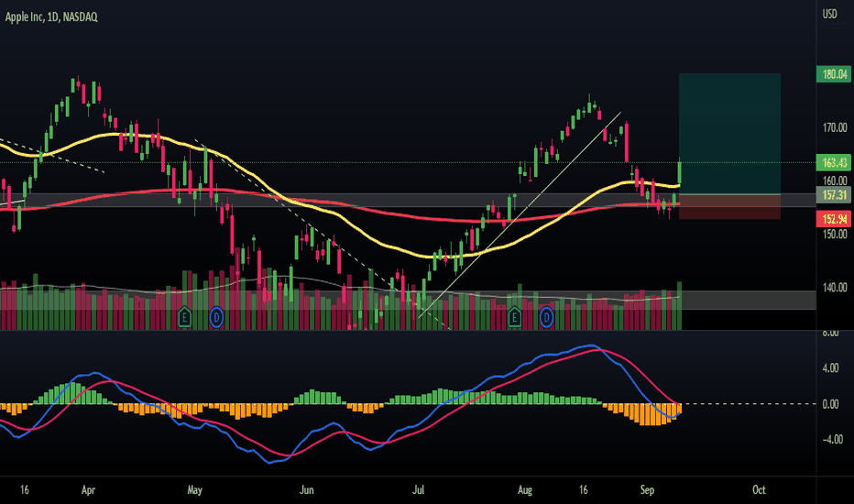Click the USD currency label
854x504 pixels.
pos(829,14)
